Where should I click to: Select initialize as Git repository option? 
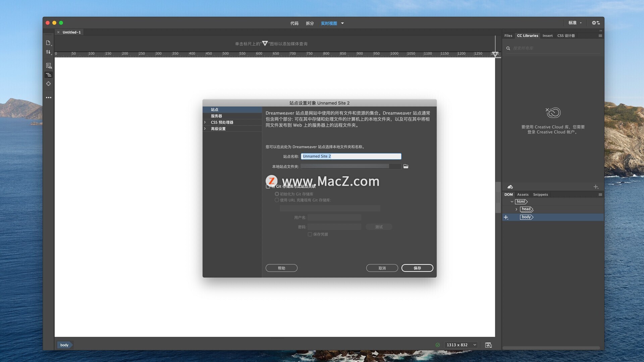(277, 194)
